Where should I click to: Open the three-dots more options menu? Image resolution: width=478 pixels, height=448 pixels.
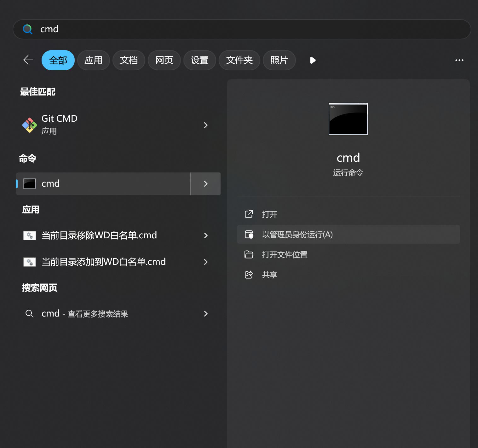click(459, 60)
